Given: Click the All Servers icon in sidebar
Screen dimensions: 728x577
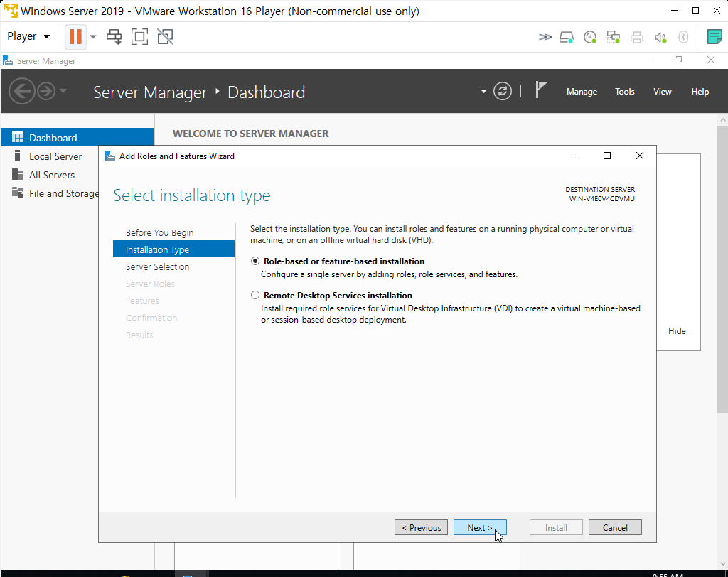Looking at the screenshot, I should 18,175.
